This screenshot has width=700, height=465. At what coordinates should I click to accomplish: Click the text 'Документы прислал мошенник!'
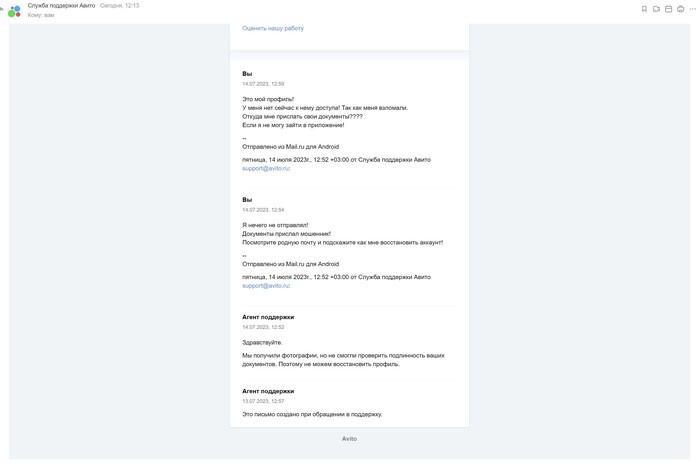pos(286,234)
